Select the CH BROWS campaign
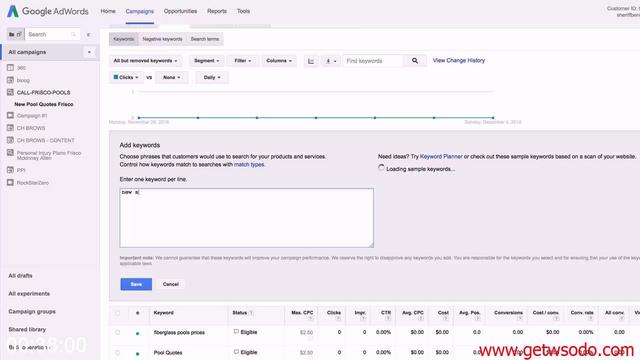Viewport: 640px width, 360px height. pyautogui.click(x=31, y=128)
